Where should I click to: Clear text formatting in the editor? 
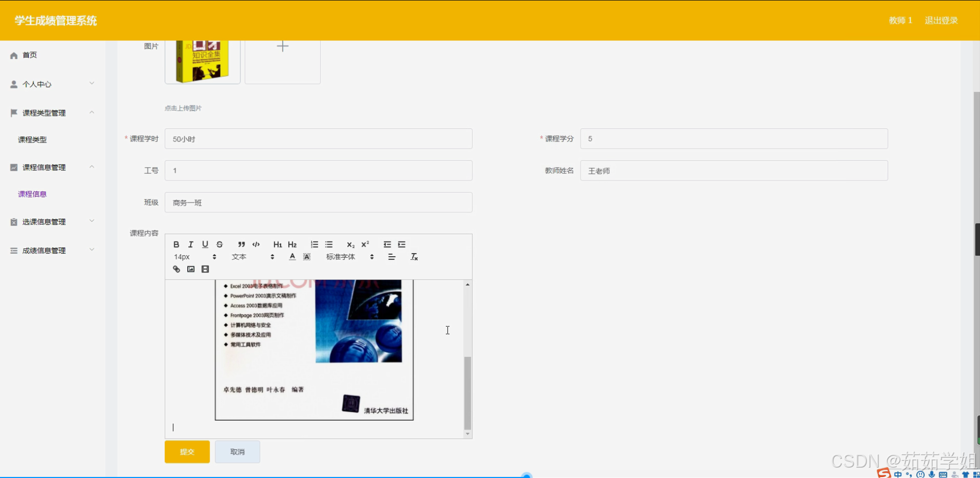[x=414, y=257]
